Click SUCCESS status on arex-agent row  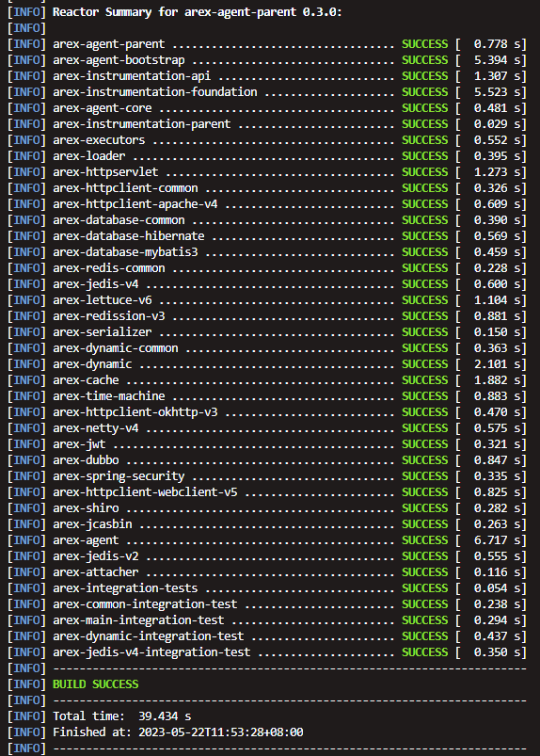click(425, 540)
